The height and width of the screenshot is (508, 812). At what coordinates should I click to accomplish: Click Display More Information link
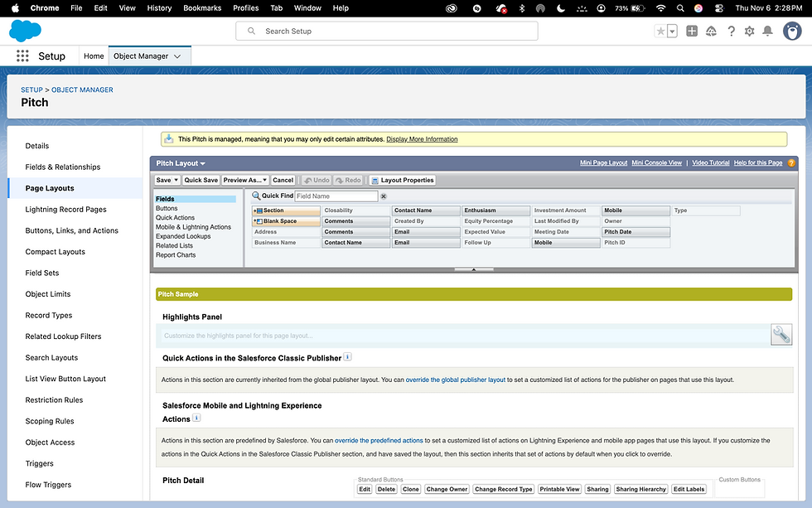(422, 139)
